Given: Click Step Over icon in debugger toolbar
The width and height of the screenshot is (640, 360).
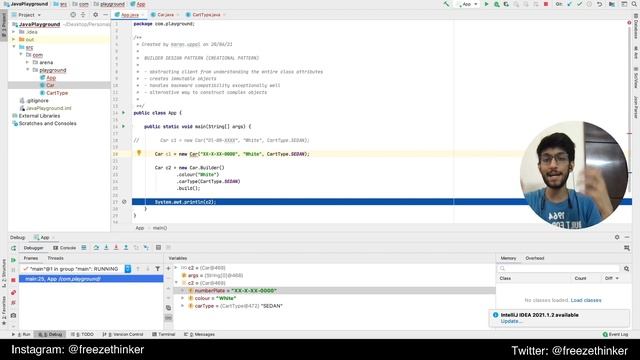Looking at the screenshot, I should 96,248.
